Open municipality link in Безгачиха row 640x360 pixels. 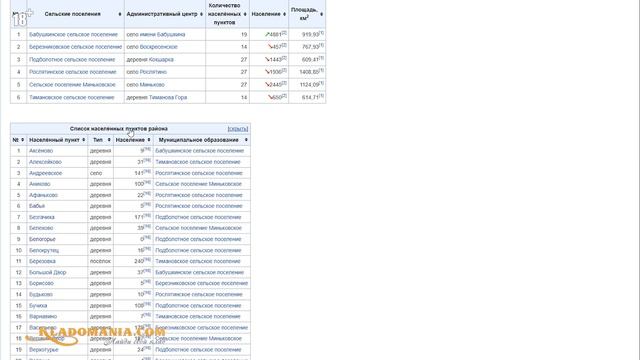pos(198,218)
